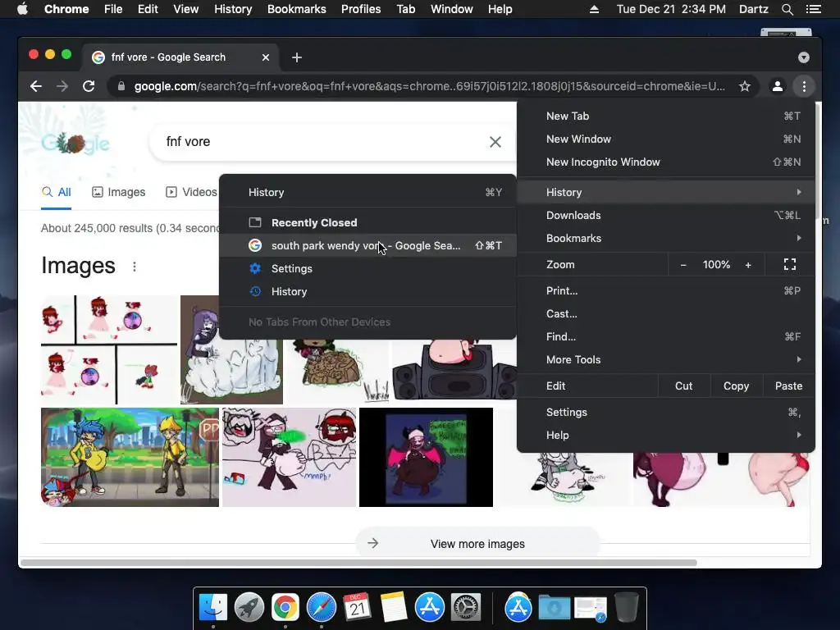The height and width of the screenshot is (630, 840).
Task: Select New Window from the menu
Action: click(x=666, y=139)
